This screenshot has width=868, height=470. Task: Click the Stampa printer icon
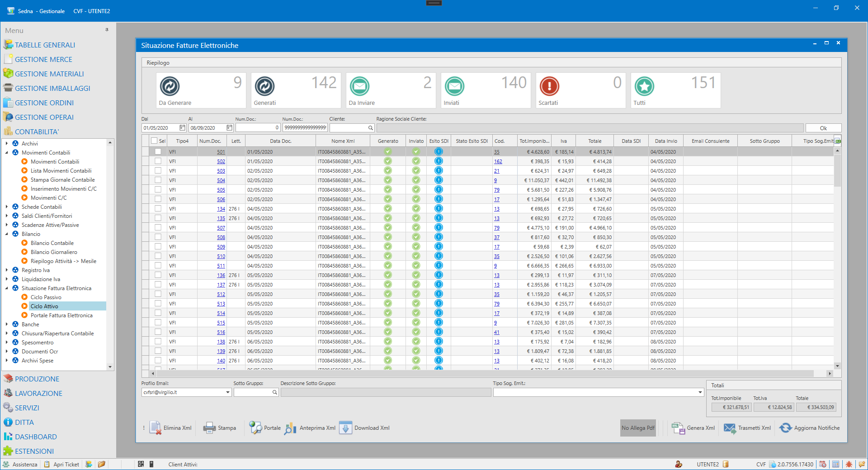click(x=209, y=428)
